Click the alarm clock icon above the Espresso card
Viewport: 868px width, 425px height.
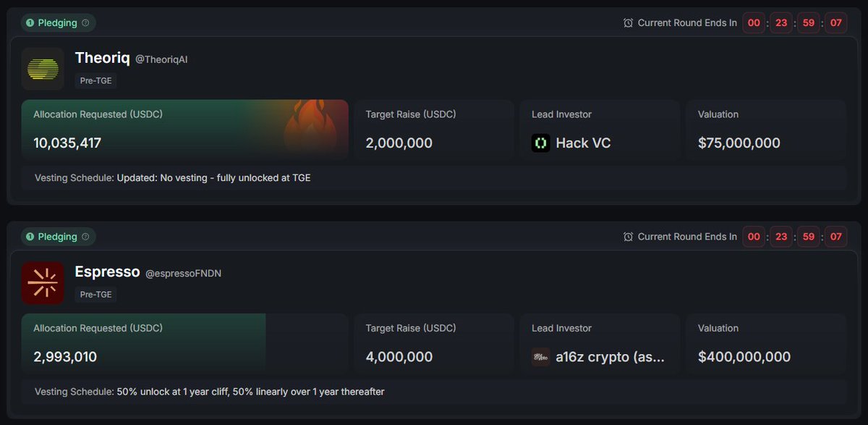[x=628, y=237]
